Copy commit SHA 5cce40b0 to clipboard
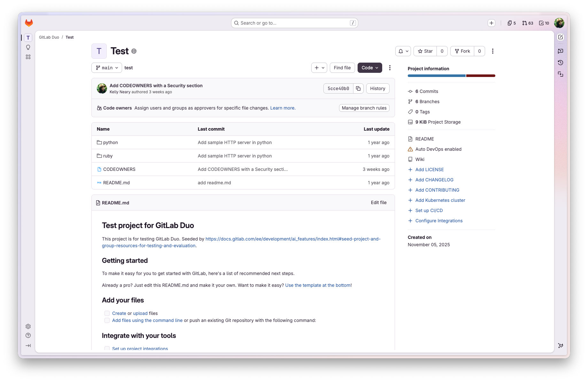Viewport: 588px width, 382px height. coord(358,88)
